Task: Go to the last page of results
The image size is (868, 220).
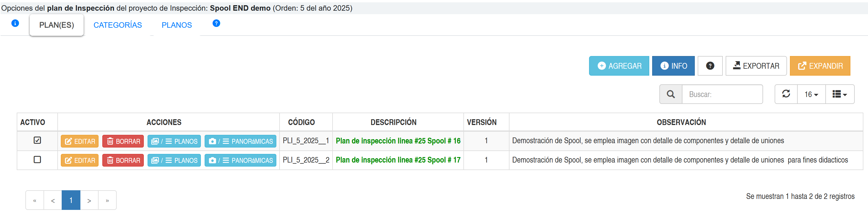Action: coord(107,200)
